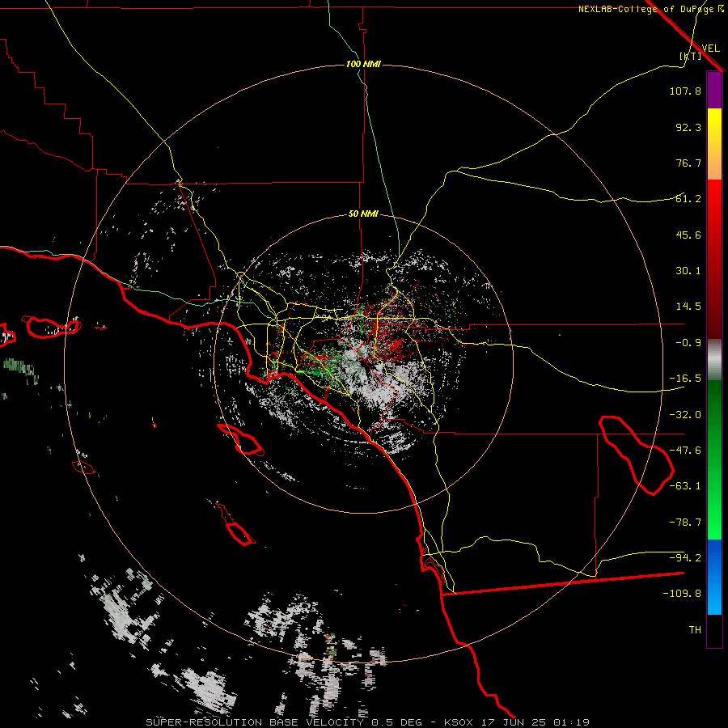Select the yellow-orange segment of the color bar
Viewport: 728px width, 728px height.
(x=714, y=144)
